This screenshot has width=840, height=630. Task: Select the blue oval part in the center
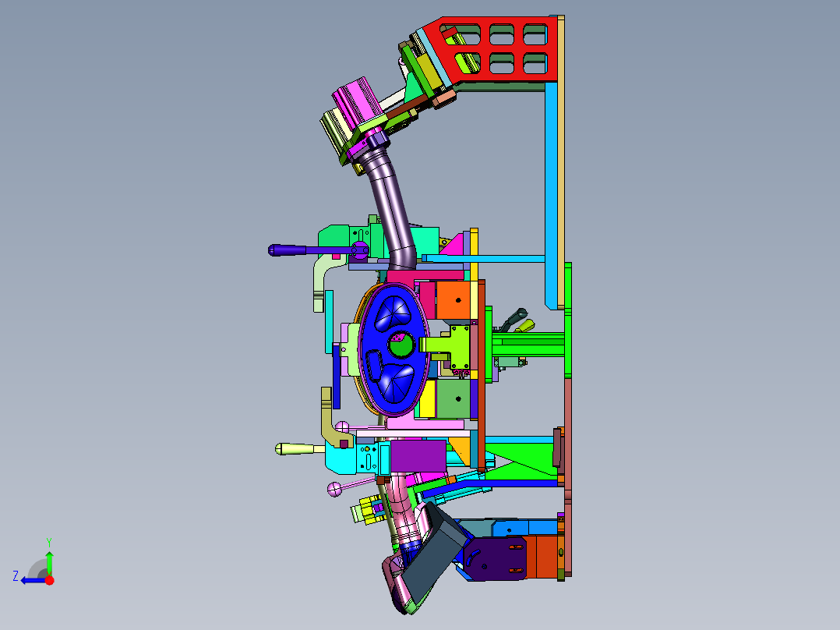coord(394,349)
